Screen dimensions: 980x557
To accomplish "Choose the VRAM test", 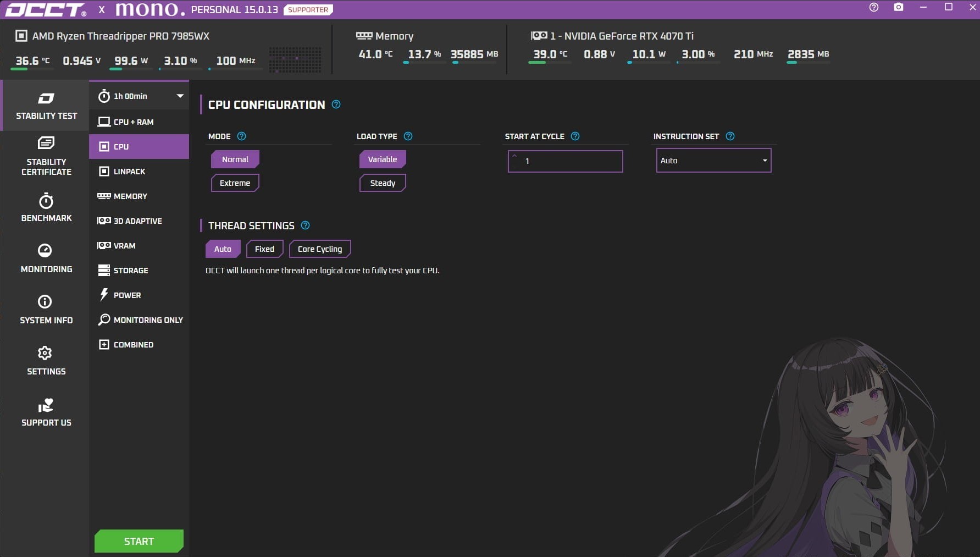I will 124,246.
